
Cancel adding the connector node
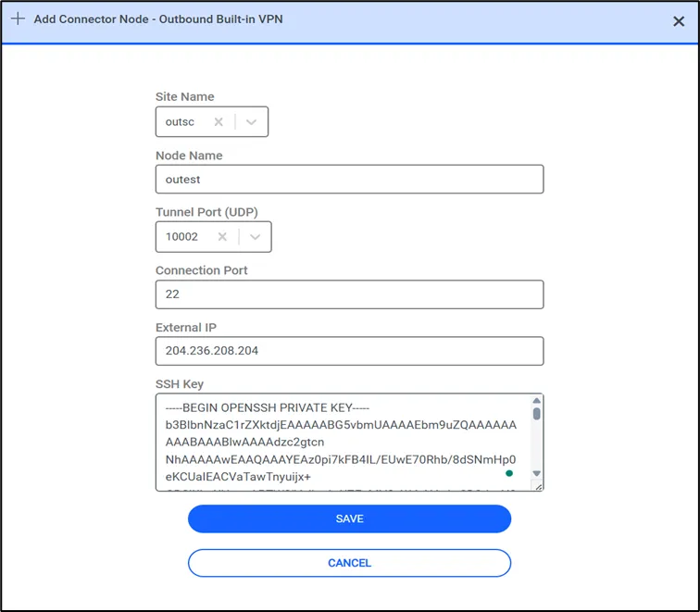[350, 563]
